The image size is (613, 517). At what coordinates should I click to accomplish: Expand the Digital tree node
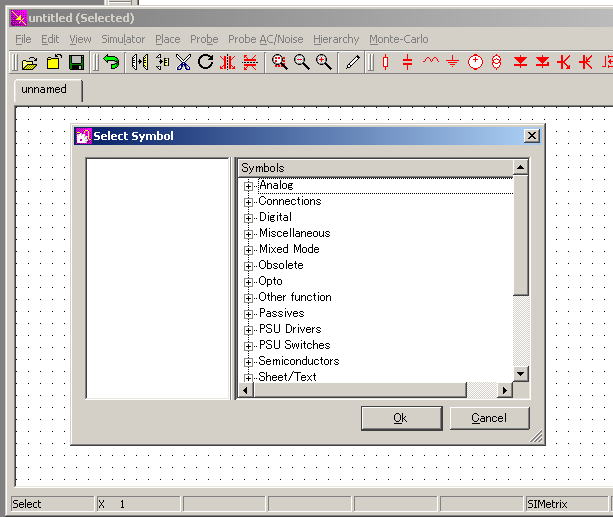click(248, 218)
